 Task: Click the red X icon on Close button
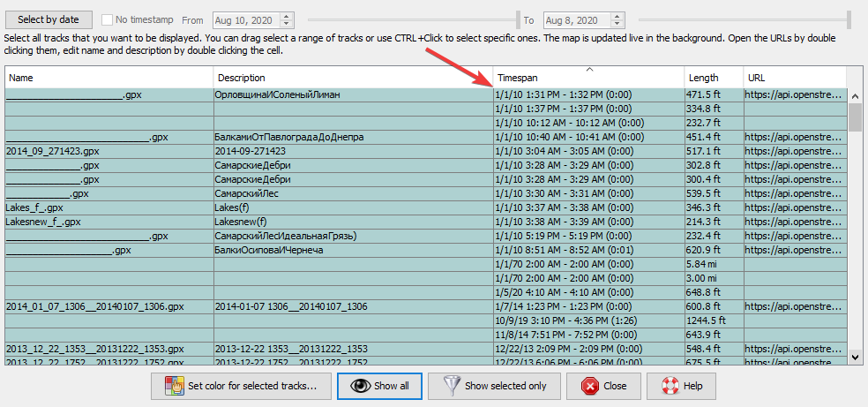coord(588,386)
